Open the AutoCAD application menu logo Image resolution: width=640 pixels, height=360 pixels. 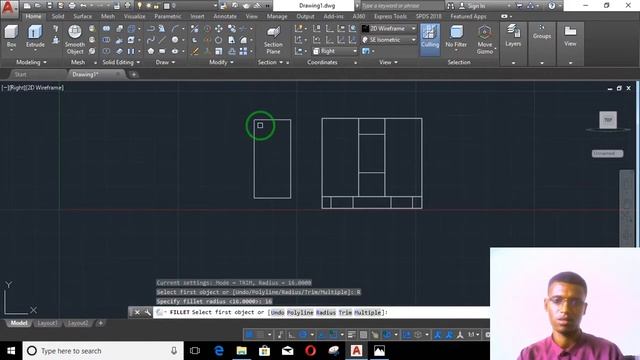9,8
